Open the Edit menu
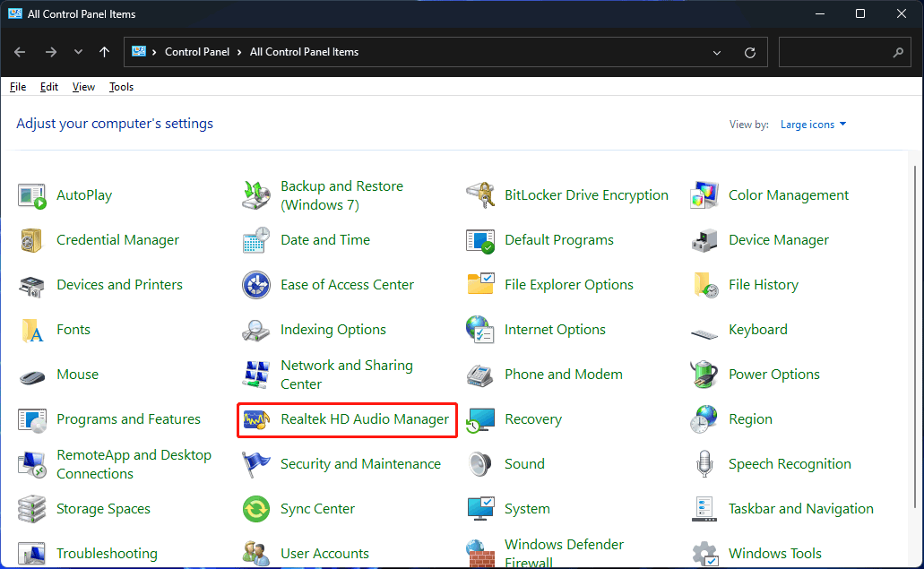 click(x=49, y=87)
